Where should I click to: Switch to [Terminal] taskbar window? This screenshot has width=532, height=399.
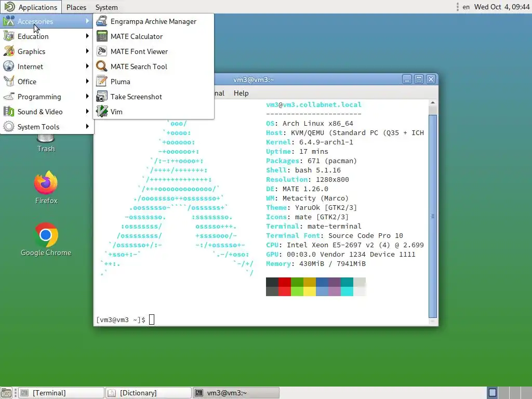[x=61, y=393]
